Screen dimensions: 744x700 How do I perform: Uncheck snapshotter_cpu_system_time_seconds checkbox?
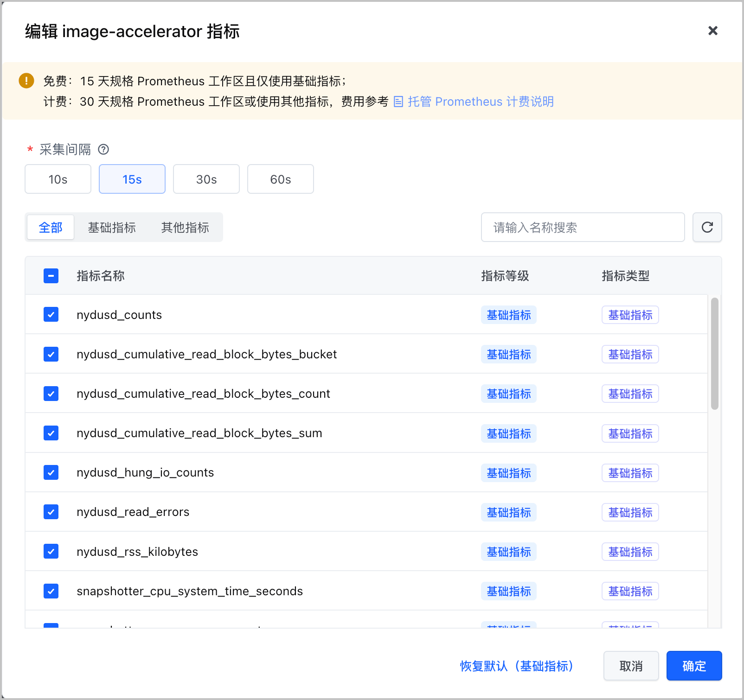[x=51, y=591]
